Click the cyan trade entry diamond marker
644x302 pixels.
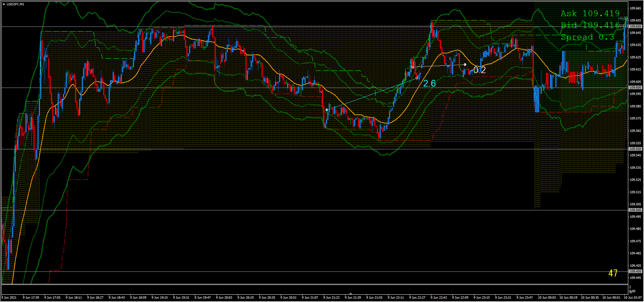point(327,110)
